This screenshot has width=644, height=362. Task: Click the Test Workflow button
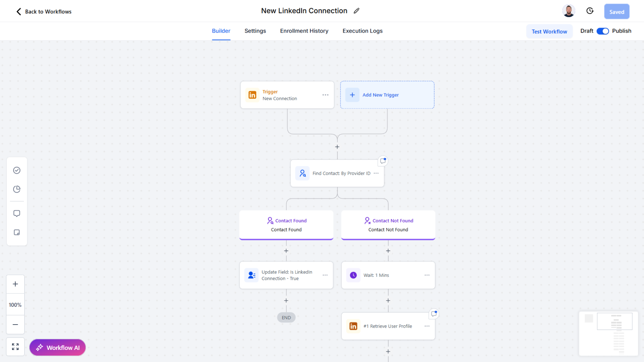[549, 31]
